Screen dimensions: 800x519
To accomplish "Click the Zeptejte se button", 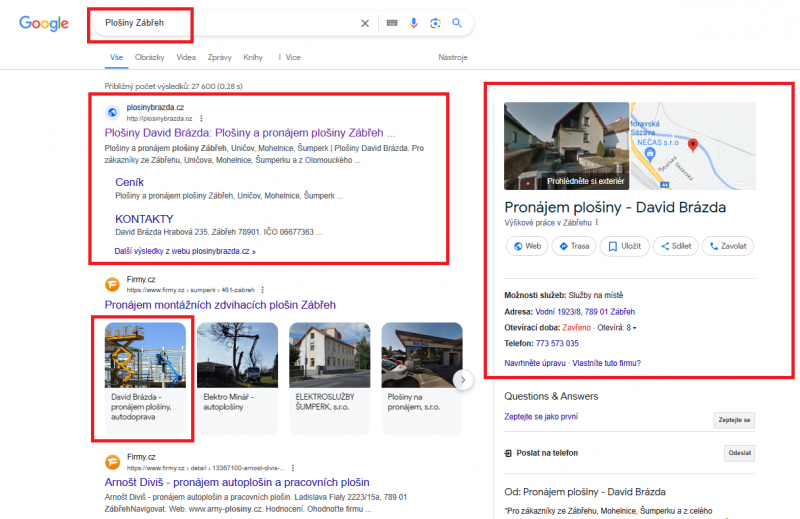I will coord(734,420).
